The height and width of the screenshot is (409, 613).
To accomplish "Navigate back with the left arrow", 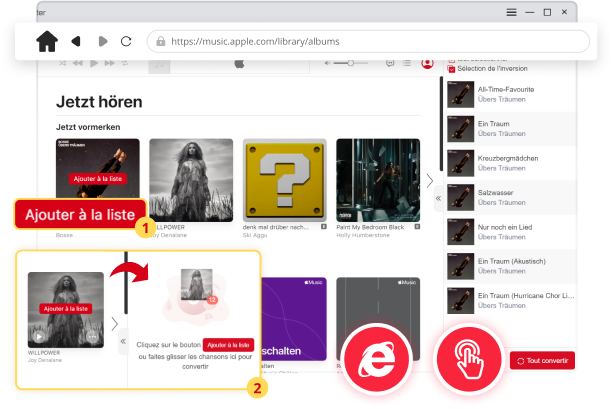I will [x=76, y=41].
